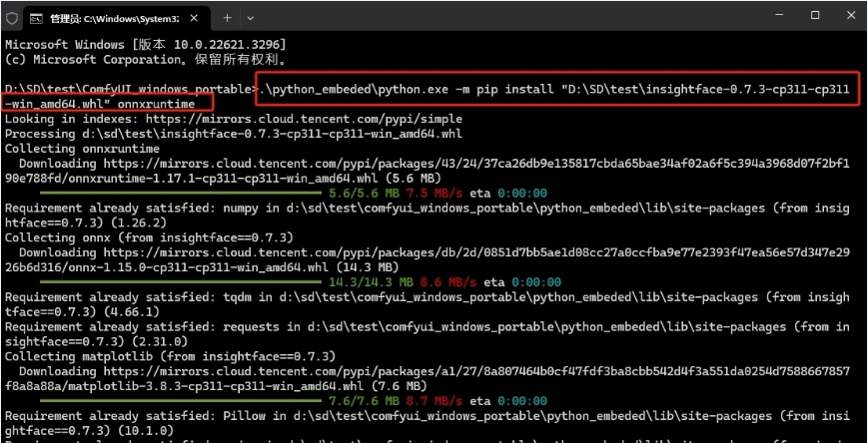This screenshot has width=868, height=443.
Task: Close the terminal window
Action: pyautogui.click(x=849, y=16)
